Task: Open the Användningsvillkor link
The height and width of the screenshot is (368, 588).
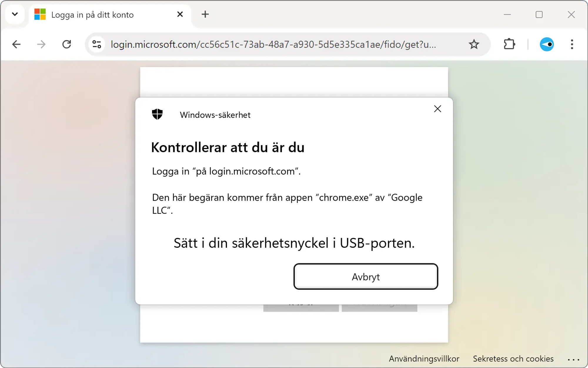Action: [424, 359]
